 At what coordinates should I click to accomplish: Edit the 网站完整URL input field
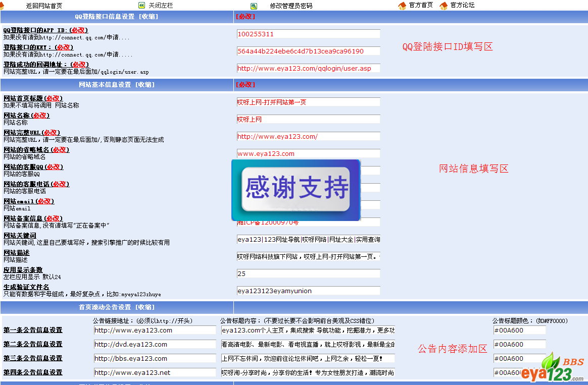point(309,136)
